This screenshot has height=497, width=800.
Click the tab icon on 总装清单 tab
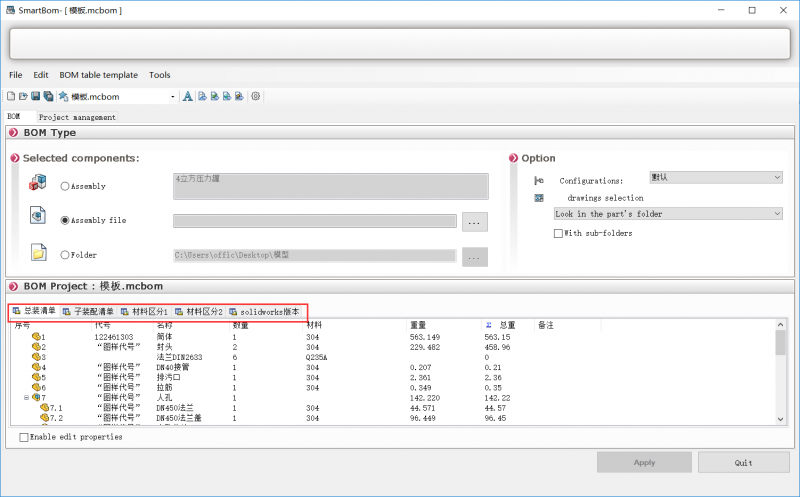click(16, 311)
